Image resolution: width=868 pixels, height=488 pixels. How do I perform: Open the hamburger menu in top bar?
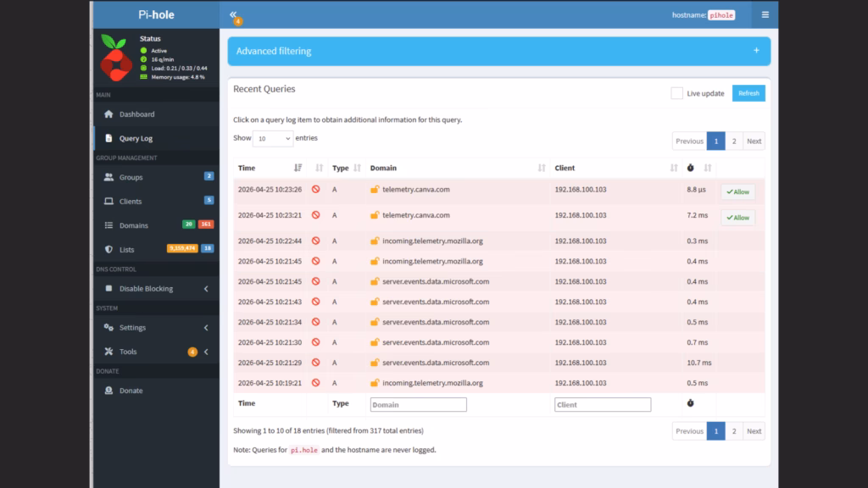tap(765, 15)
